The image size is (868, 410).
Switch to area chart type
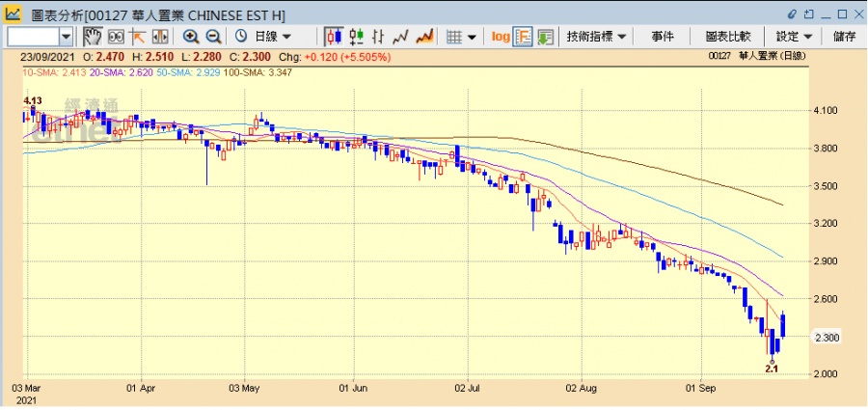click(x=423, y=37)
